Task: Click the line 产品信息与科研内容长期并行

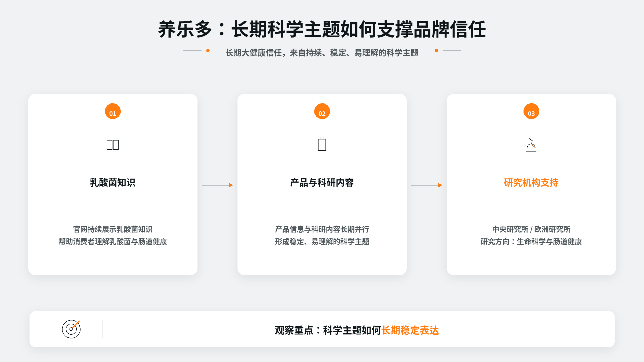Action: pos(322,229)
